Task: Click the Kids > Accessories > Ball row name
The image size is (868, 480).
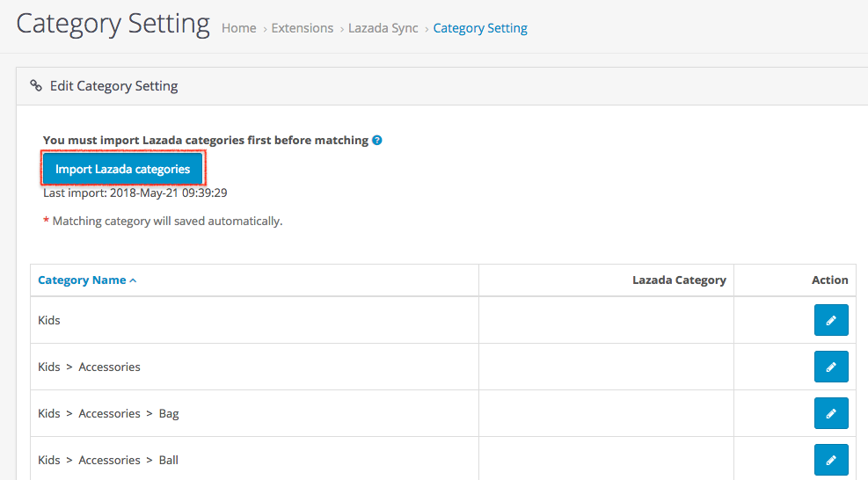Action: [x=108, y=460]
